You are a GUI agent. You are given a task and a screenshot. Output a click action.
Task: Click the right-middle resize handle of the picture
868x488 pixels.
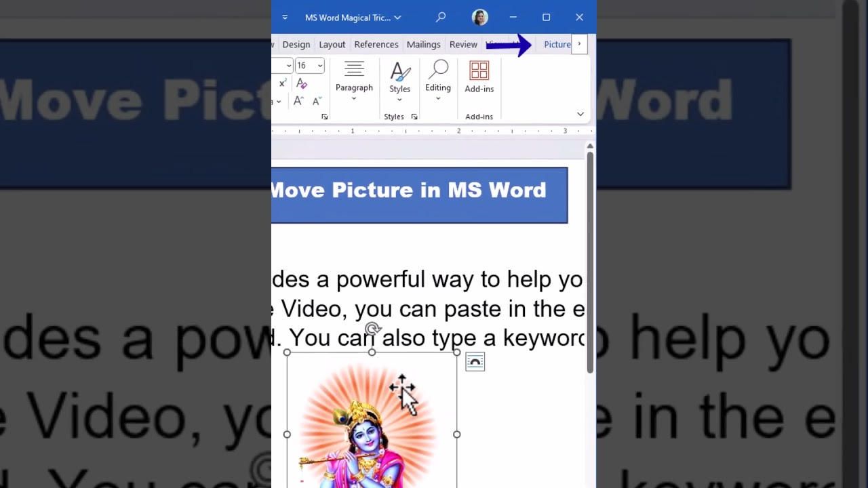coord(457,434)
